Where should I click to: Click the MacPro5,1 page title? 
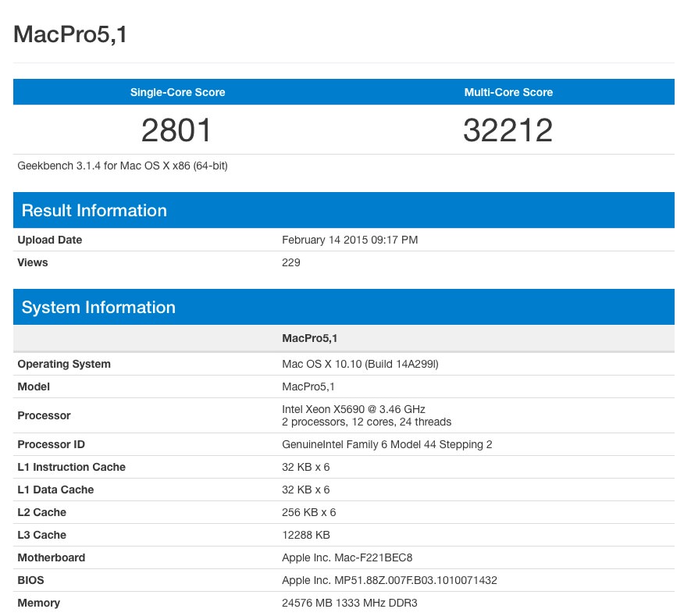tap(70, 35)
